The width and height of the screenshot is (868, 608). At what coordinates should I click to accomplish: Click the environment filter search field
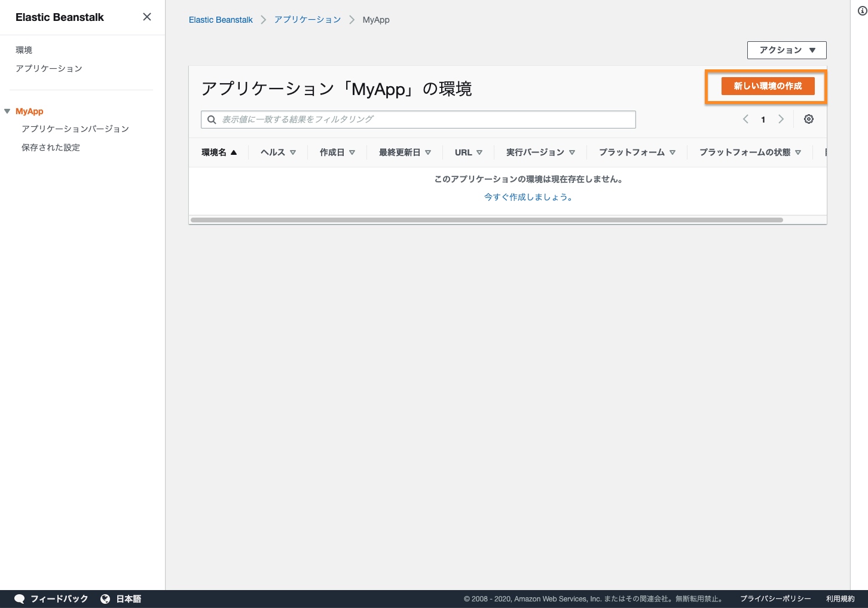pos(424,120)
